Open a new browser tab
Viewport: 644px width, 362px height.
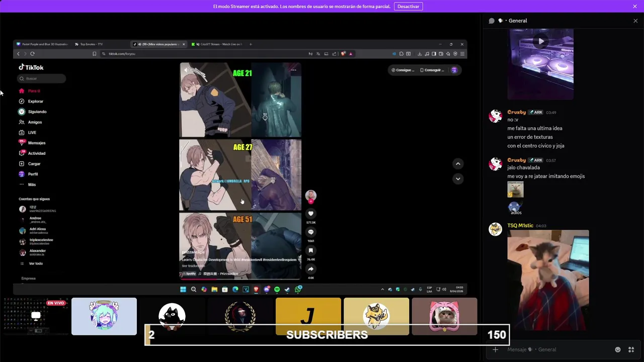point(251,44)
